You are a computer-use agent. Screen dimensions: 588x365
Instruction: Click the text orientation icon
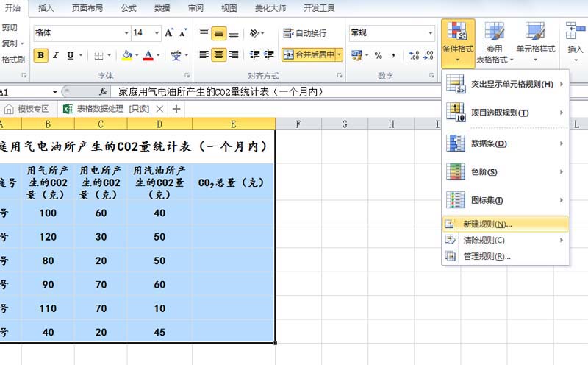coord(254,33)
